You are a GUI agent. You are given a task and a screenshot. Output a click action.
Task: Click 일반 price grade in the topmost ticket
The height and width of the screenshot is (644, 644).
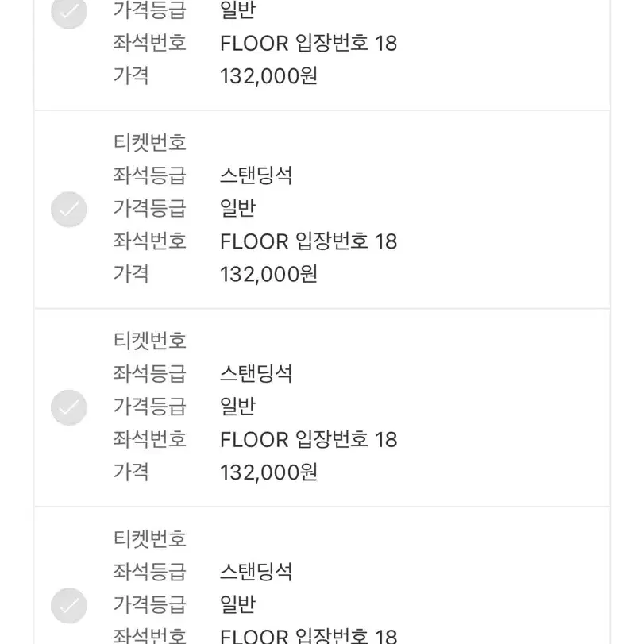[237, 10]
